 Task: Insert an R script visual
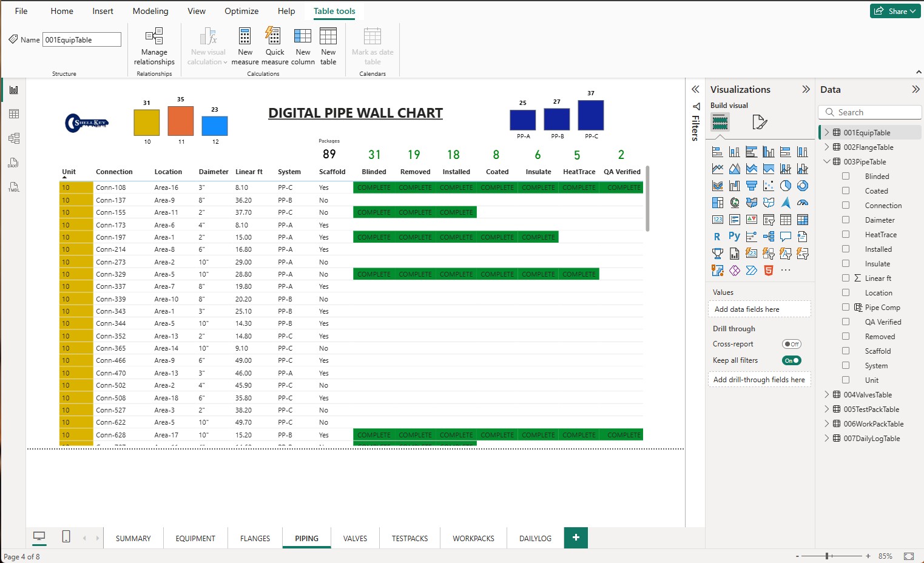coord(717,237)
